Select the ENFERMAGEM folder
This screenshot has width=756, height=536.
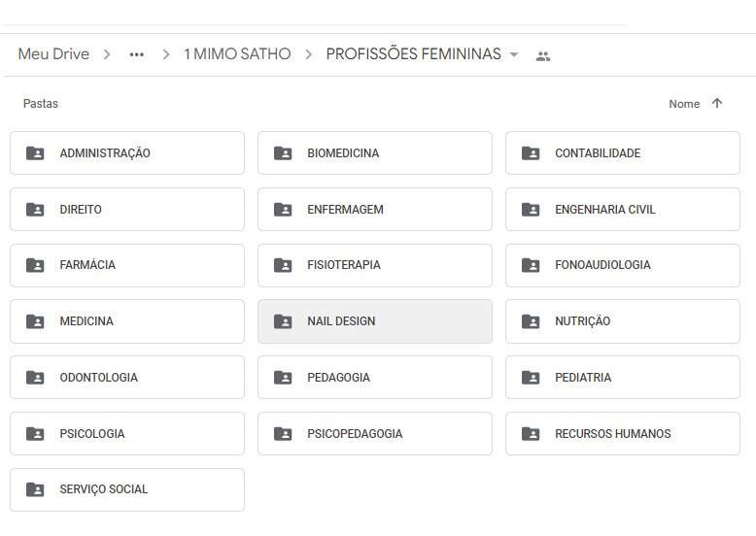[375, 210]
